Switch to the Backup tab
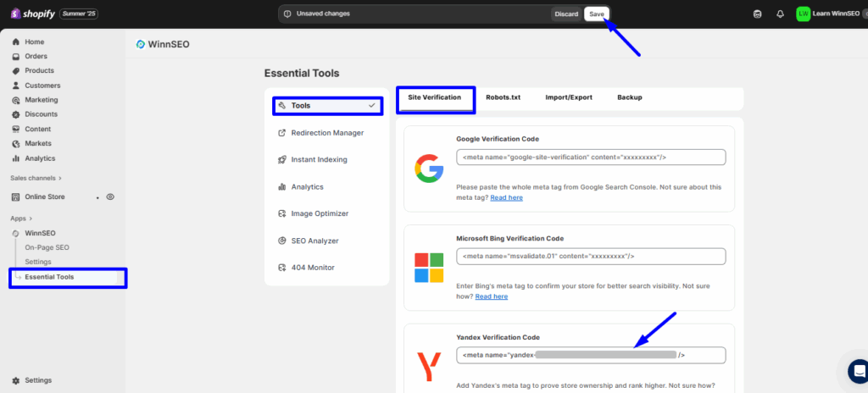 coord(630,97)
